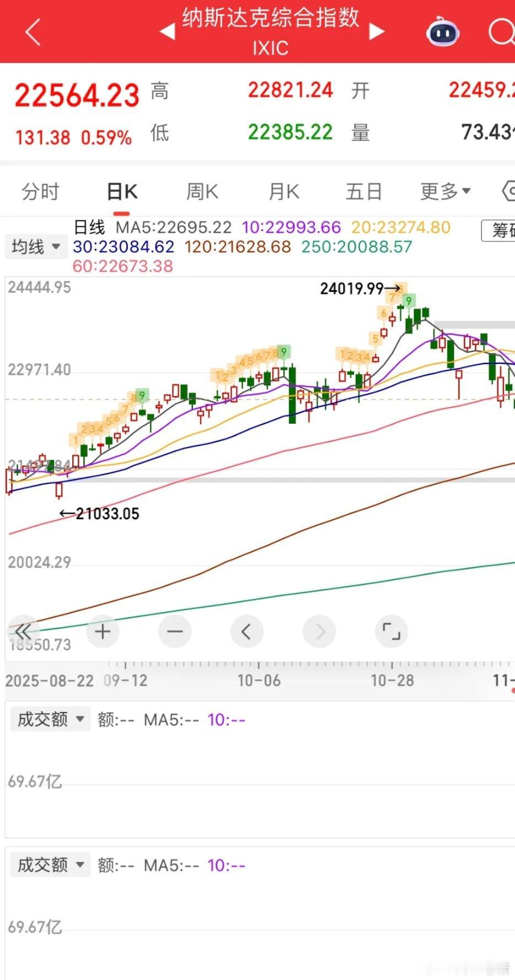Open the 均线 indicator dropdown
This screenshot has height=980, width=515.
pyautogui.click(x=36, y=247)
